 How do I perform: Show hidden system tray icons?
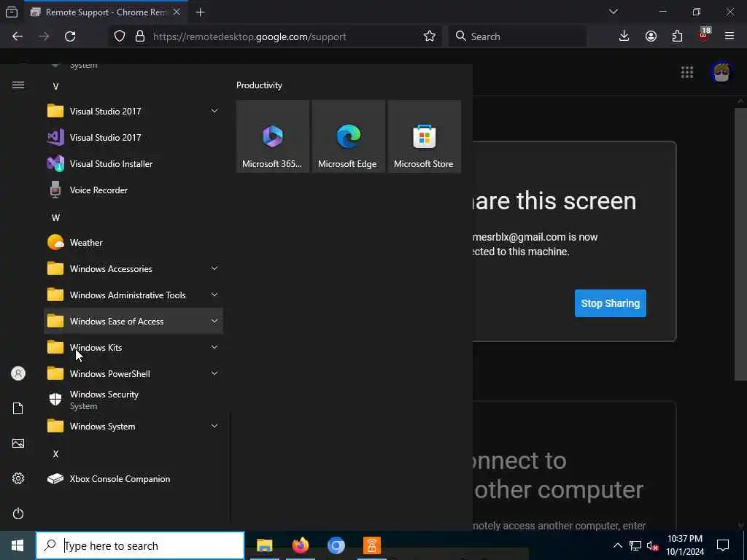click(x=617, y=545)
